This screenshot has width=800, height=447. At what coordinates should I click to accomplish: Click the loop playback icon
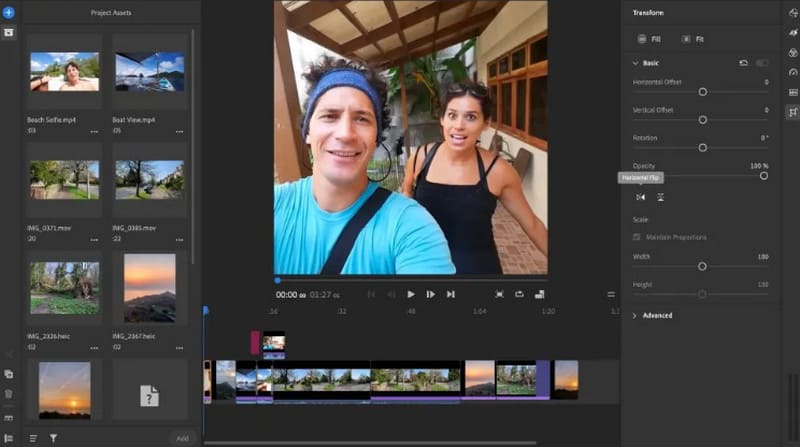tap(520, 294)
